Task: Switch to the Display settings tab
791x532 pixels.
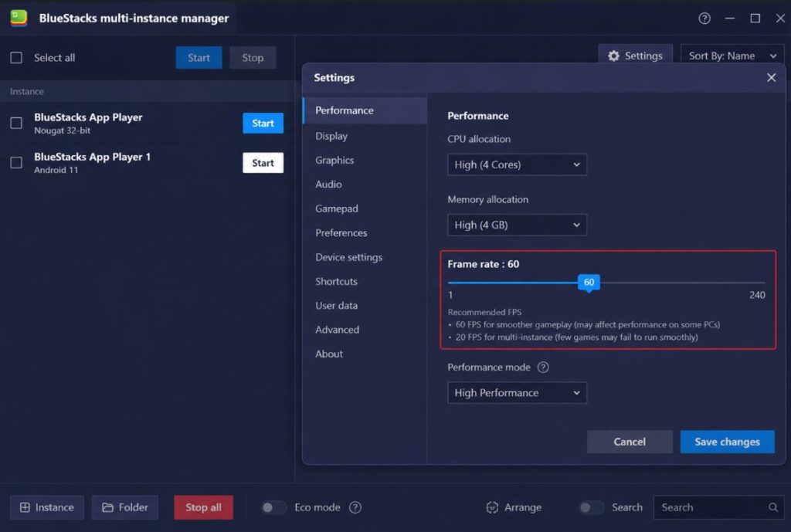Action: [365, 136]
